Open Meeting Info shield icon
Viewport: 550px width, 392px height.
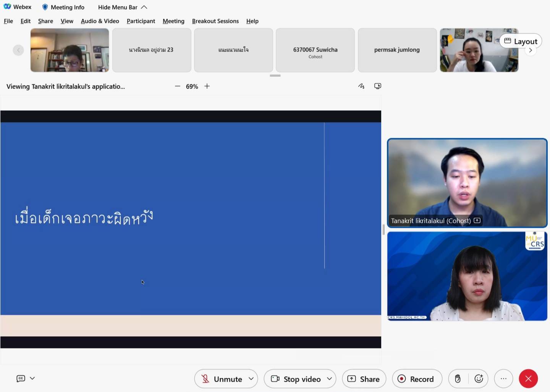coord(45,7)
